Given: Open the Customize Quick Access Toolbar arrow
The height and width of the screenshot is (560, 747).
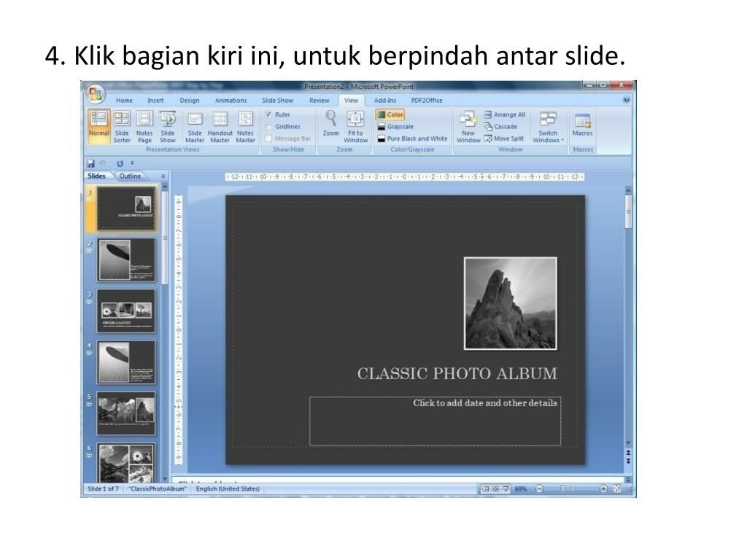Looking at the screenshot, I should point(132,163).
